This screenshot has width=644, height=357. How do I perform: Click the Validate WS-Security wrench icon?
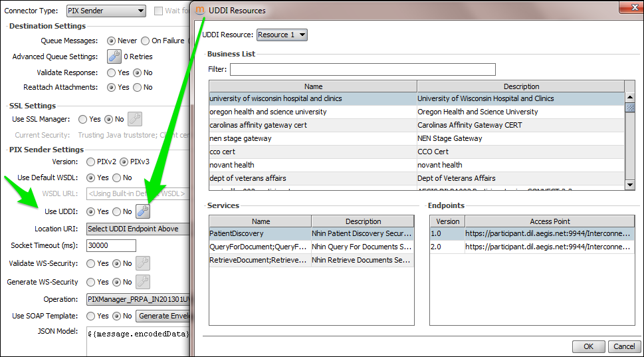tap(143, 263)
